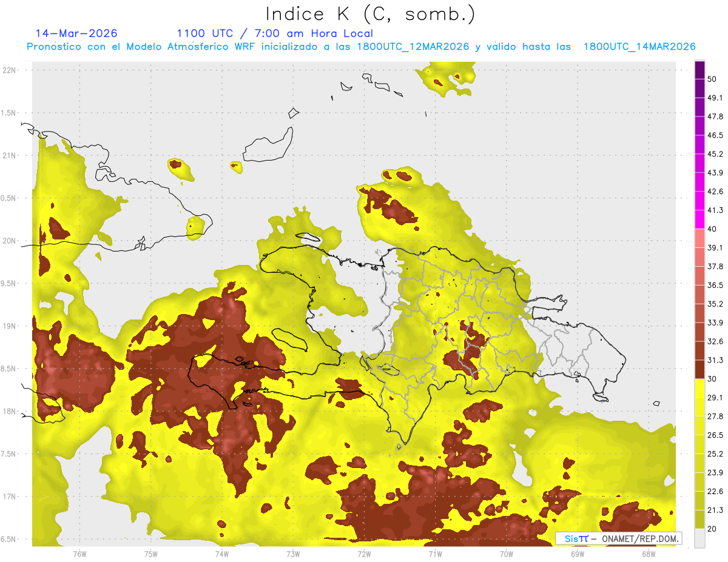Click the '32.6' color scale value

[715, 341]
